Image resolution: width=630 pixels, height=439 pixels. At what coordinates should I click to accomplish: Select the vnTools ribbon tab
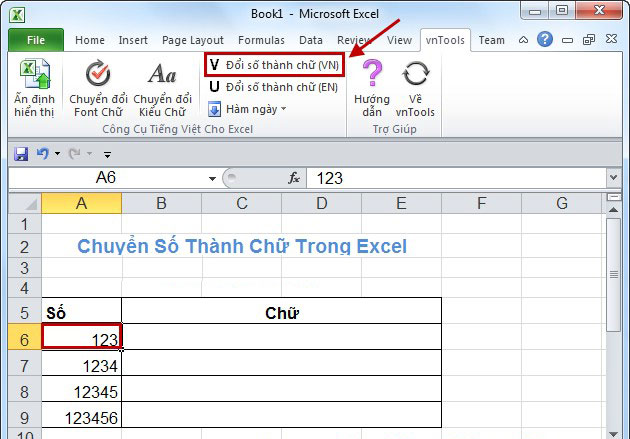[x=445, y=40]
